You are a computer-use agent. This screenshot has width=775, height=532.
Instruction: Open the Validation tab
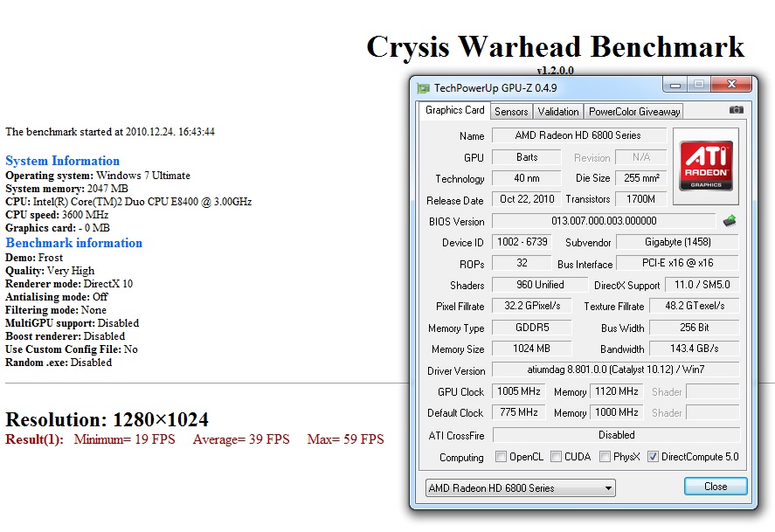coord(558,112)
